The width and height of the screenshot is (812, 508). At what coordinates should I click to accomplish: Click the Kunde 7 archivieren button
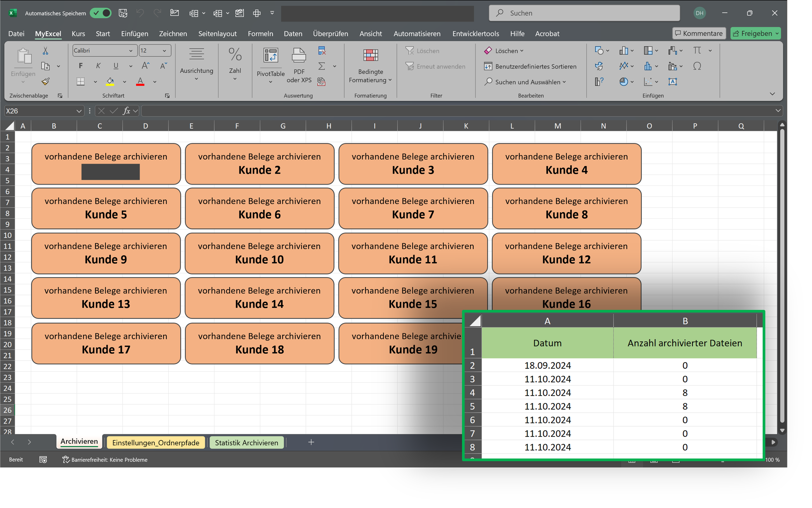click(413, 208)
